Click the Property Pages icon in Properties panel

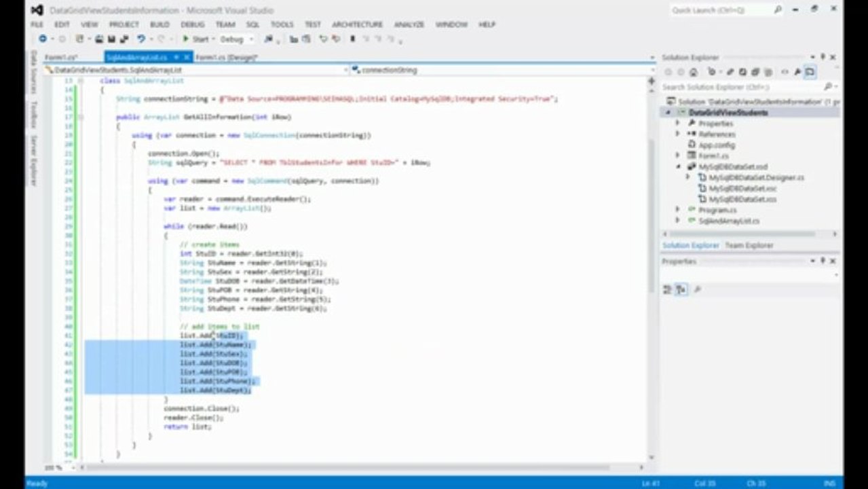click(x=697, y=289)
